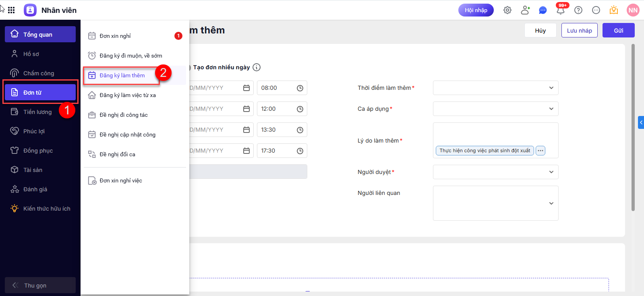Screen dimensions: 644x296
Task: Click the Gửi button
Action: pos(618,30)
